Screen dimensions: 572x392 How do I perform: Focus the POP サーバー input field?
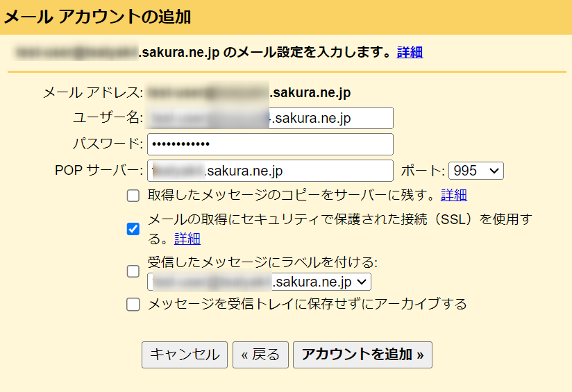click(270, 171)
